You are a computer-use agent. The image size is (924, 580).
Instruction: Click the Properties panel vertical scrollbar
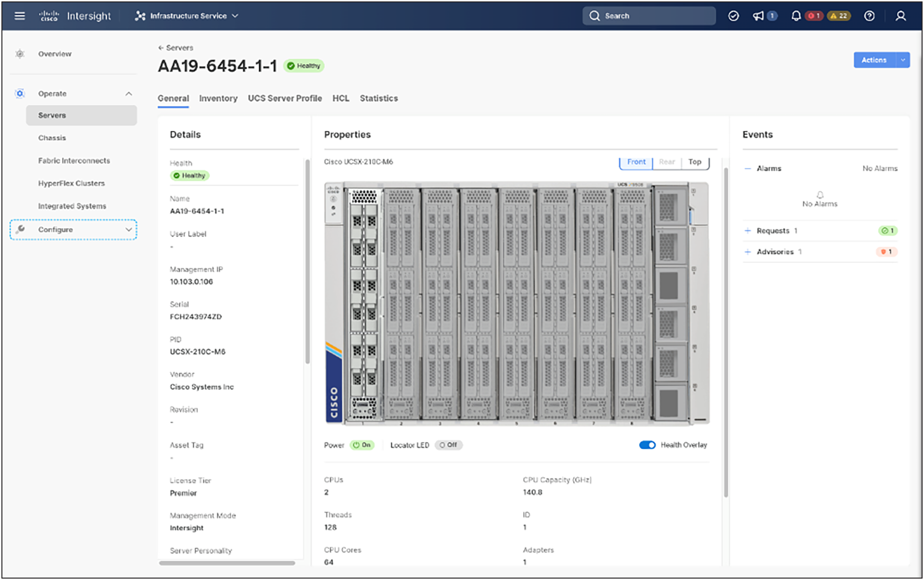tap(725, 332)
